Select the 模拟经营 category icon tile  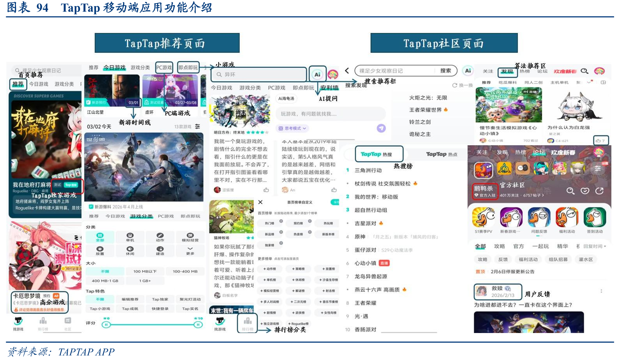190,237
